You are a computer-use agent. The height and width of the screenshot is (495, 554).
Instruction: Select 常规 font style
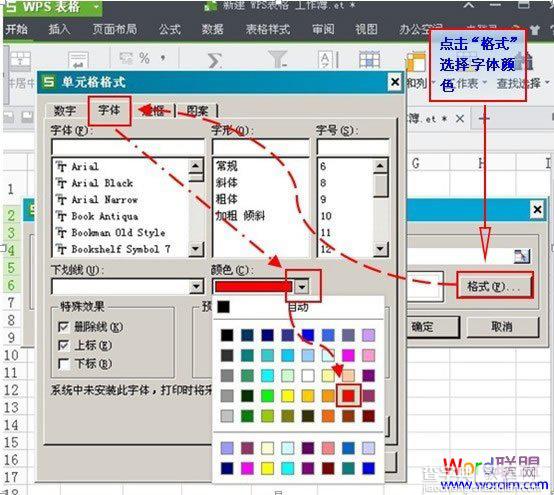tap(226, 166)
